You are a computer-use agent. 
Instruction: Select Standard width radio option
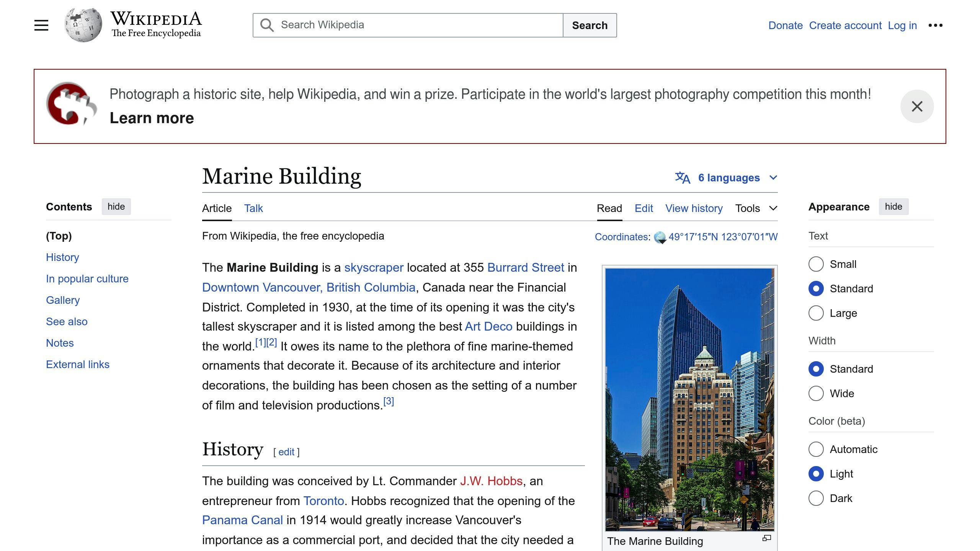click(816, 369)
